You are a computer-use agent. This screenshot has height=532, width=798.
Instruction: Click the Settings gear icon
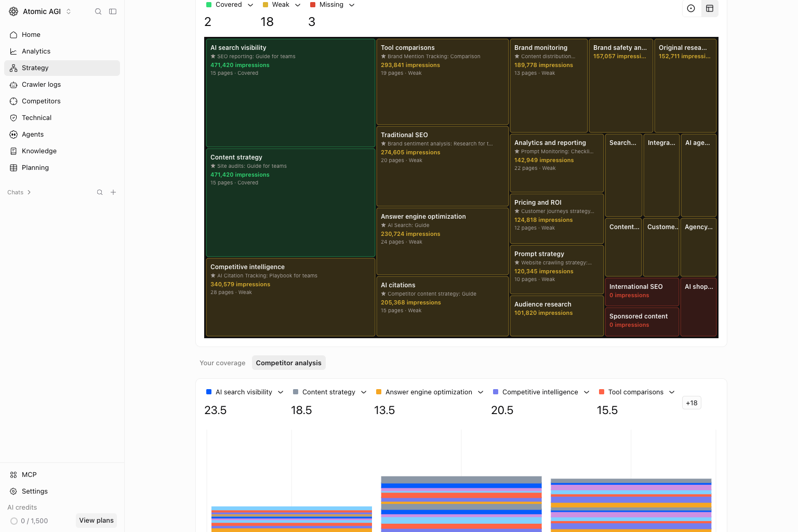pos(14,491)
